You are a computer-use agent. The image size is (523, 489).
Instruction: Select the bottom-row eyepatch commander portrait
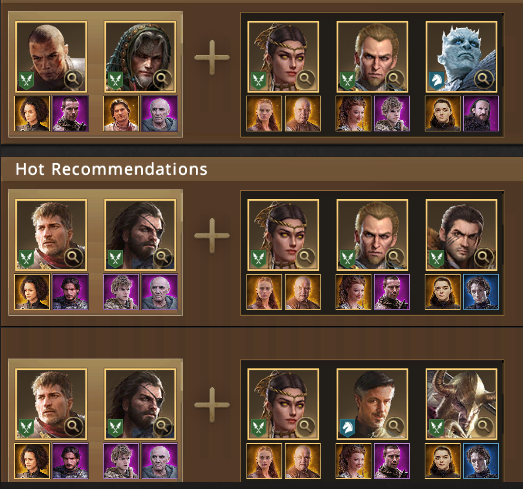tap(140, 404)
